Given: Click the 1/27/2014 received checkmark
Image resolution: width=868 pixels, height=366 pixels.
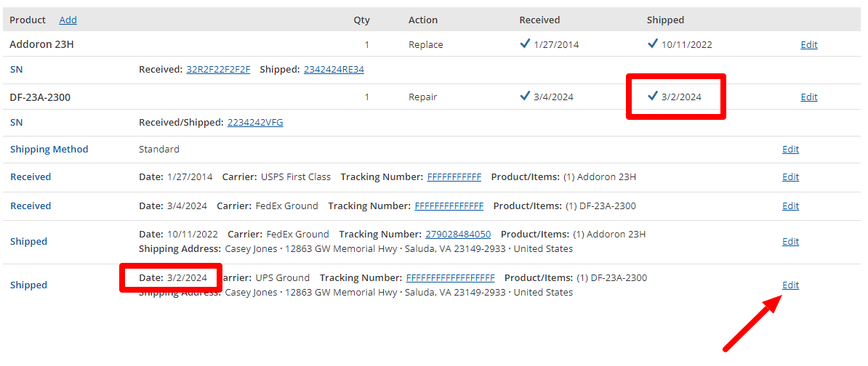Looking at the screenshot, I should [x=525, y=44].
